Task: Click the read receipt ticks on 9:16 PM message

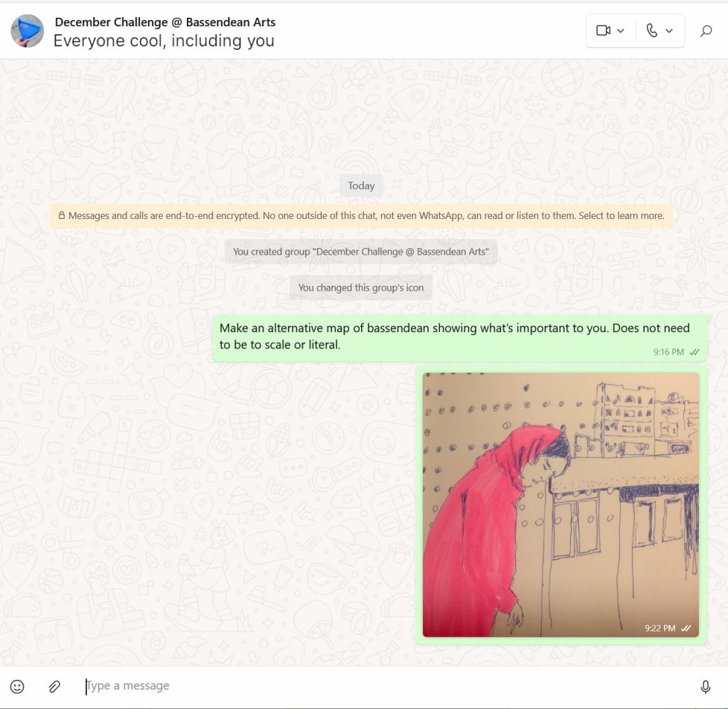Action: [695, 352]
